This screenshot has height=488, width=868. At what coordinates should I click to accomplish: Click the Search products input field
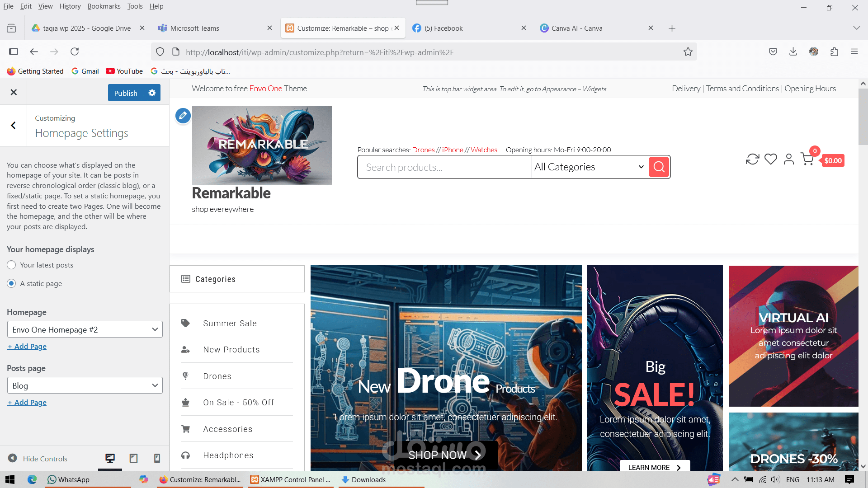pyautogui.click(x=443, y=167)
